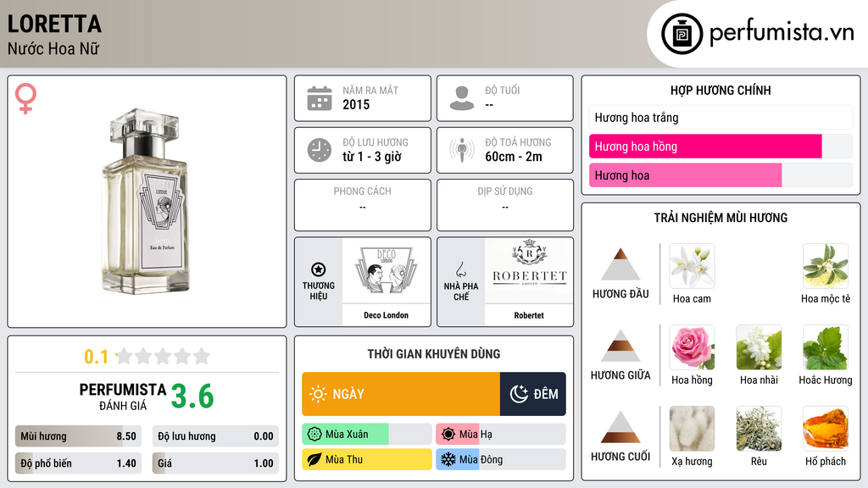
Task: Click the Hương giữa pyramid icon
Action: [x=620, y=346]
